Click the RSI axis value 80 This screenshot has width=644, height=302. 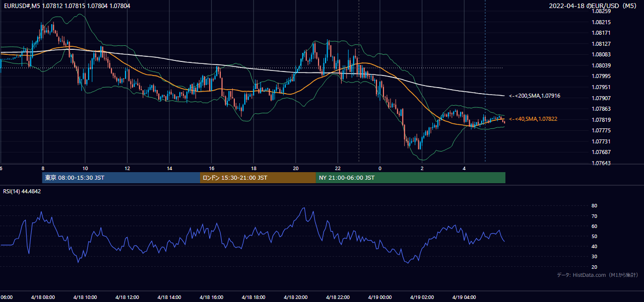point(594,206)
